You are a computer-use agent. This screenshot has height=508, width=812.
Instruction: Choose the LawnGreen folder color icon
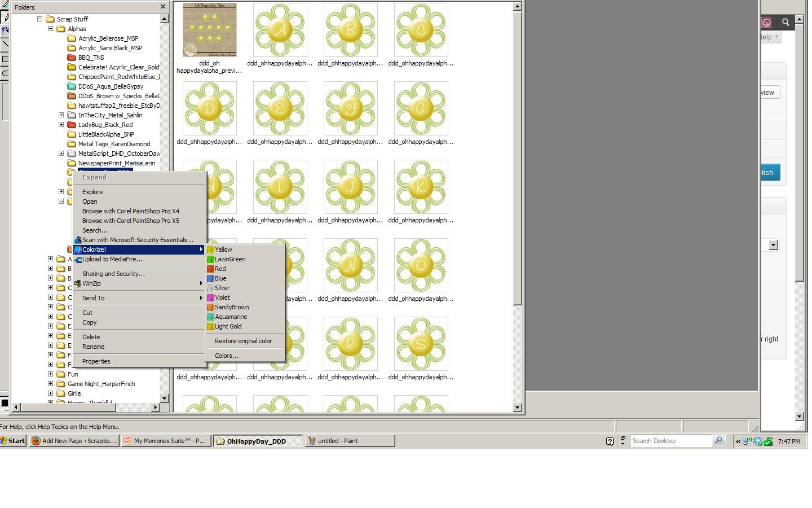pos(210,260)
